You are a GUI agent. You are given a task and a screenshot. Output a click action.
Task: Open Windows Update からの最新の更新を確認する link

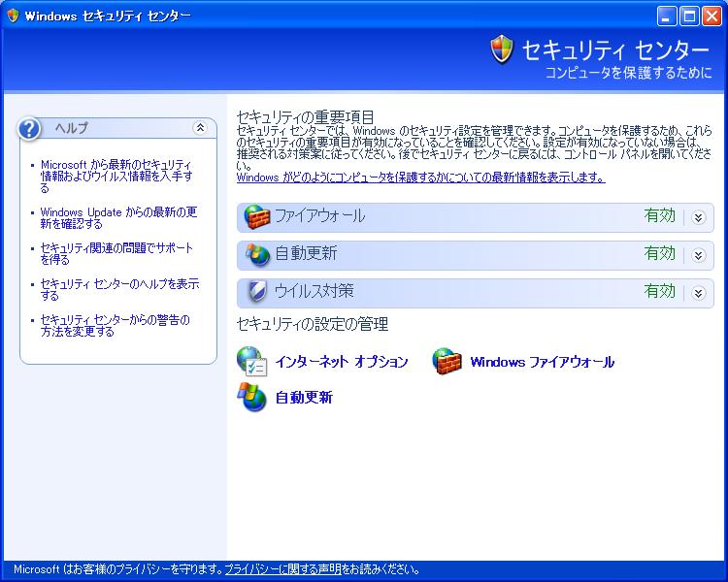point(118,217)
